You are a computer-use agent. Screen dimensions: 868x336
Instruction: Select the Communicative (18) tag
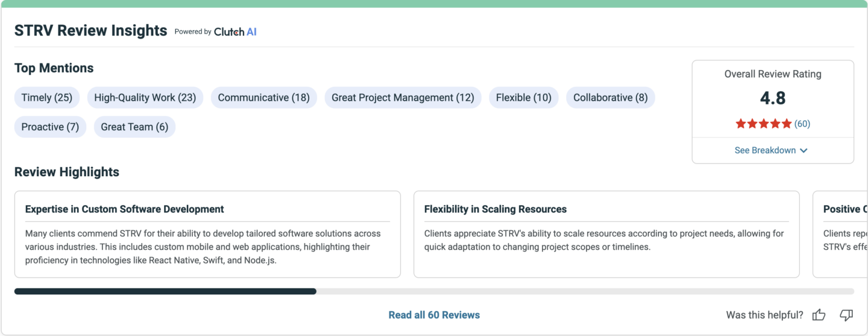[264, 98]
